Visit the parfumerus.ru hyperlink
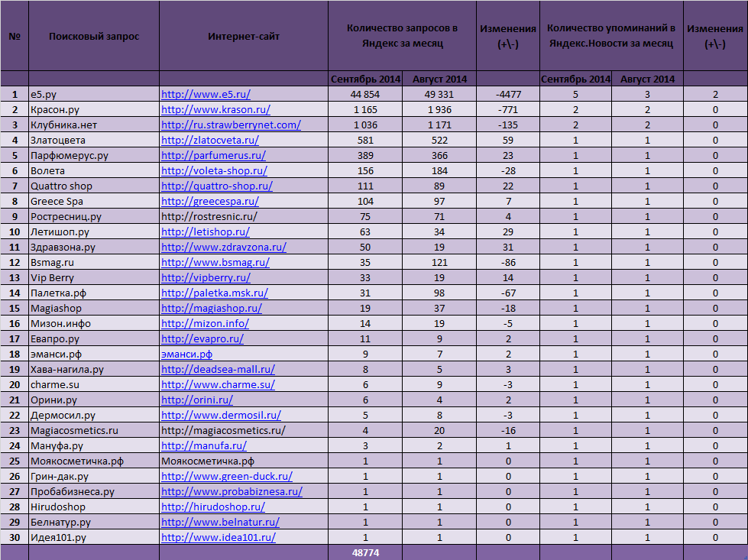This screenshot has height=560, width=748. click(x=213, y=156)
